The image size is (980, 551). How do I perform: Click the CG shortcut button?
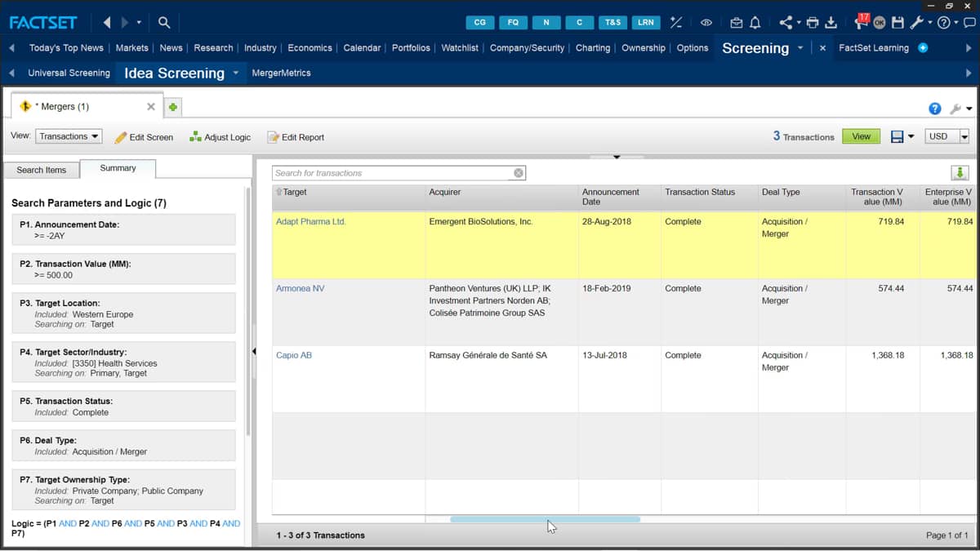click(479, 22)
